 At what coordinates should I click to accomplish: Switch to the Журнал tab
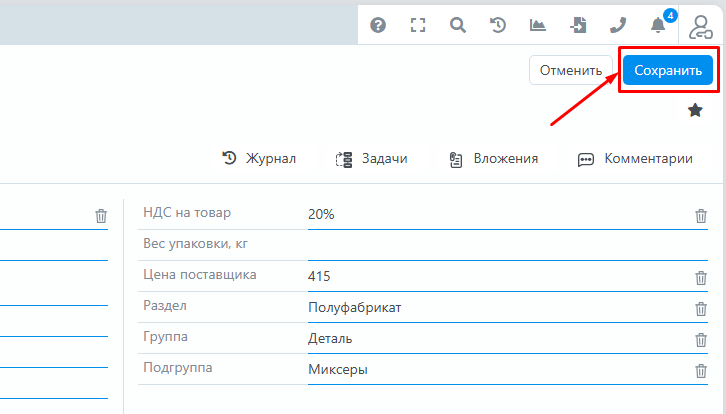259,158
